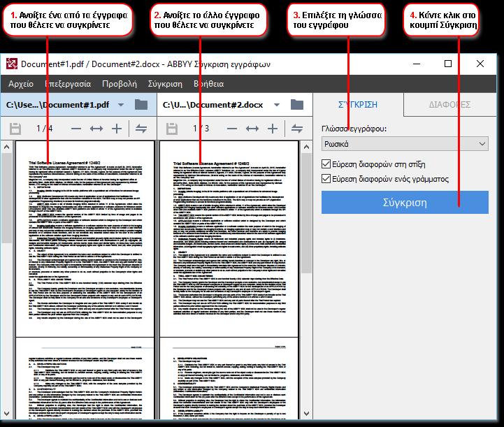Fit right document to width
Viewport: 504px width, 427px height.
[252, 129]
